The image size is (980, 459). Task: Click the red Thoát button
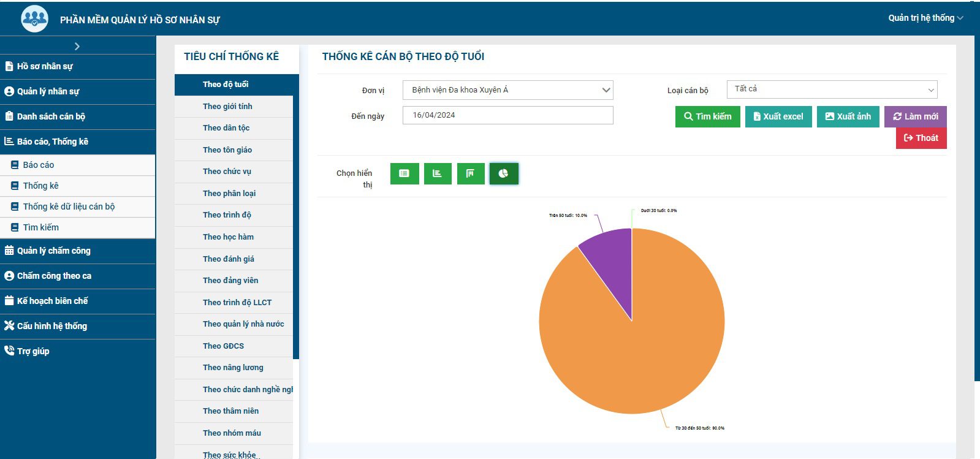[921, 138]
